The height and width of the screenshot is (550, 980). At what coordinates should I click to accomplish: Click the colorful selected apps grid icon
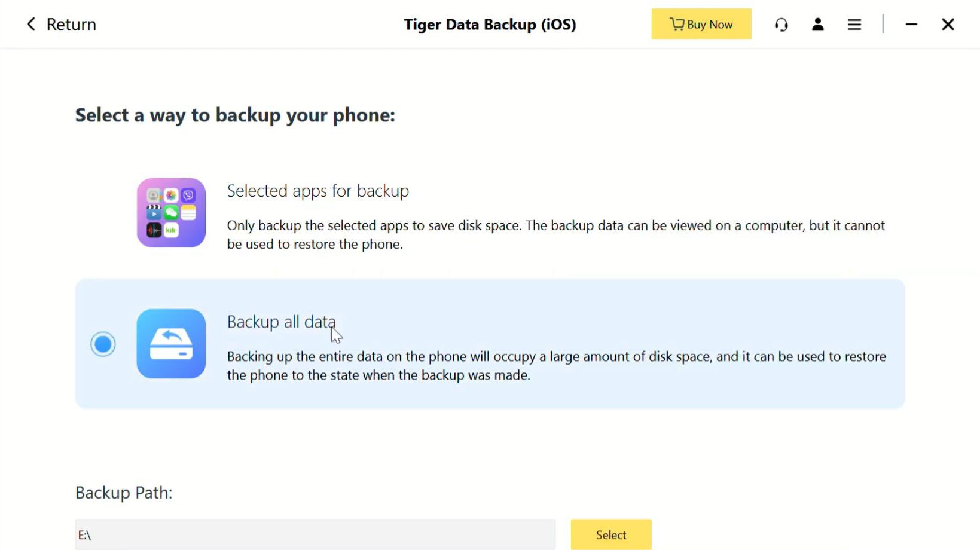tap(171, 213)
